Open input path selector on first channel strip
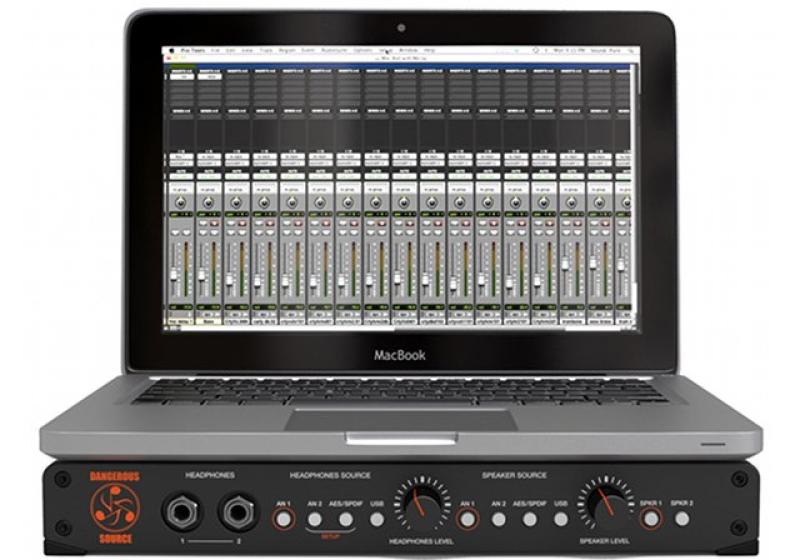The height and width of the screenshot is (560, 800). (181, 158)
